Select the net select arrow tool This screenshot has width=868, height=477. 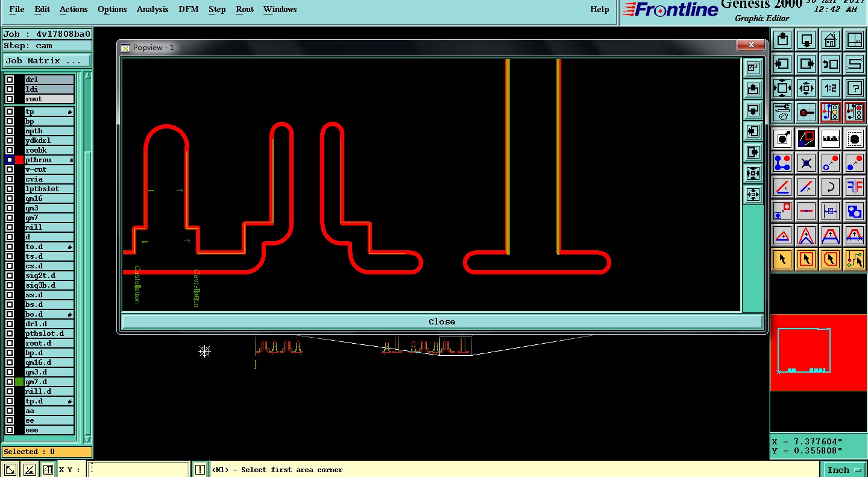click(x=854, y=259)
